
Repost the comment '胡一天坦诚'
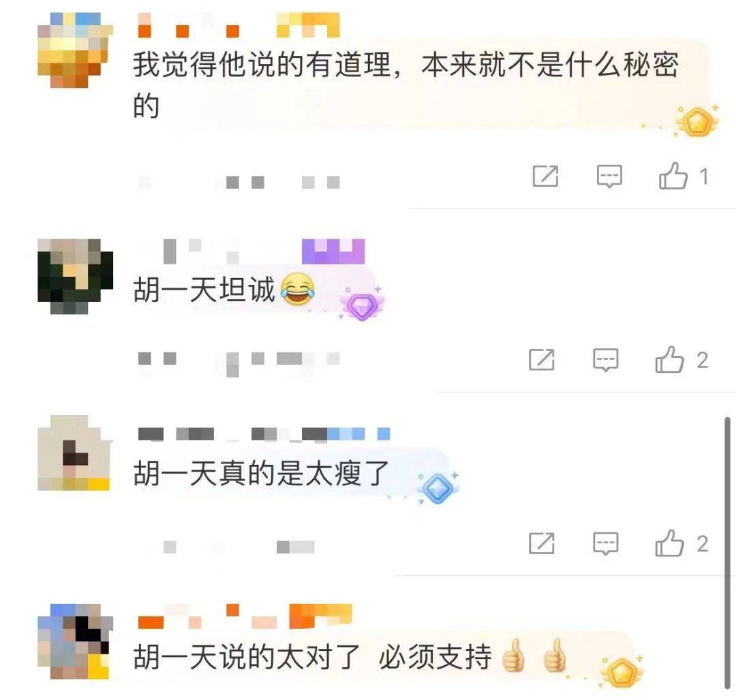tap(542, 360)
